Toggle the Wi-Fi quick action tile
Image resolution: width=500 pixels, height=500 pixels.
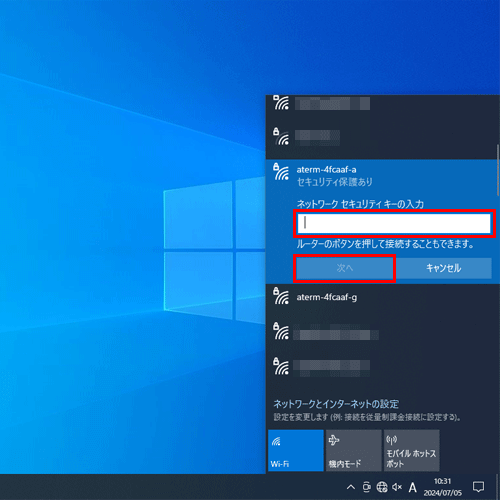296,450
